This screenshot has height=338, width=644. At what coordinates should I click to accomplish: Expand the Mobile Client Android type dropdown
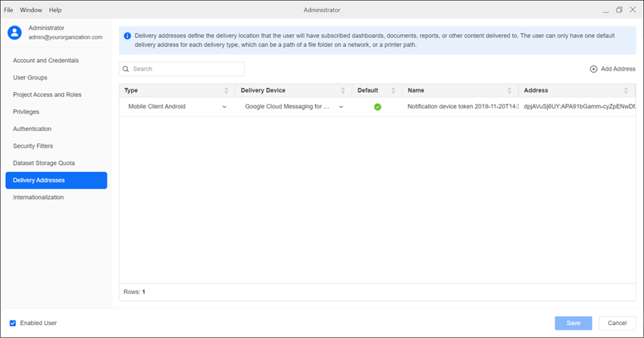coord(224,107)
